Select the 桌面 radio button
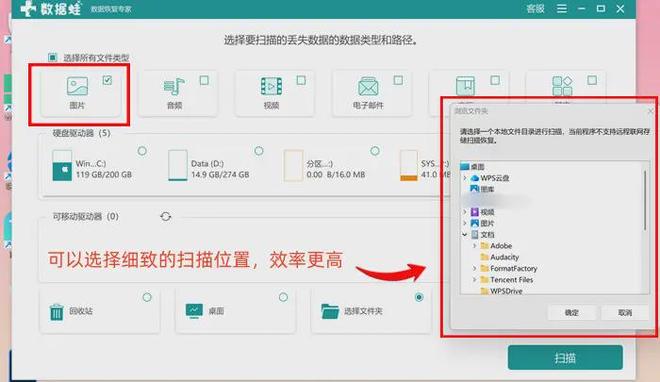The image size is (660, 382). pos(283,297)
